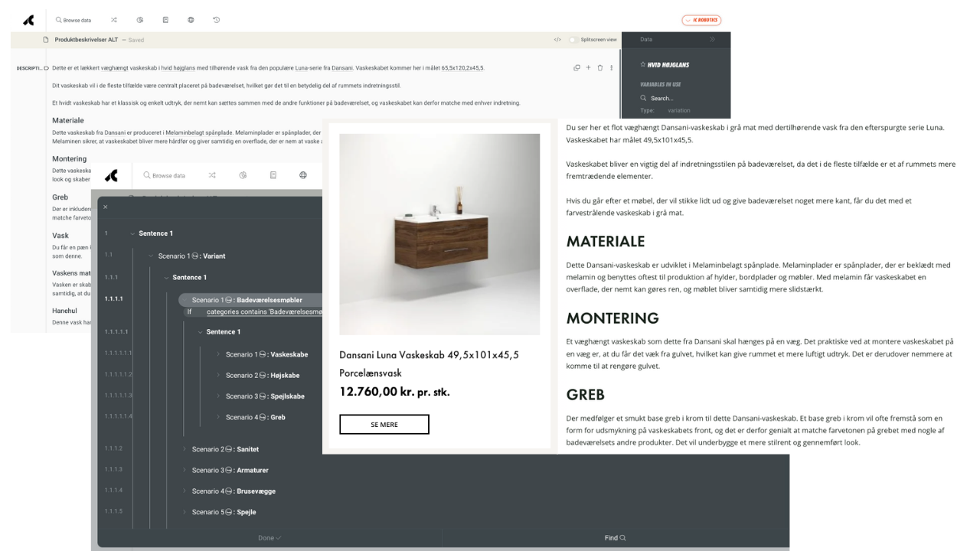Click the Materiale heading in the editor
The width and height of the screenshot is (980, 551).
point(68,121)
